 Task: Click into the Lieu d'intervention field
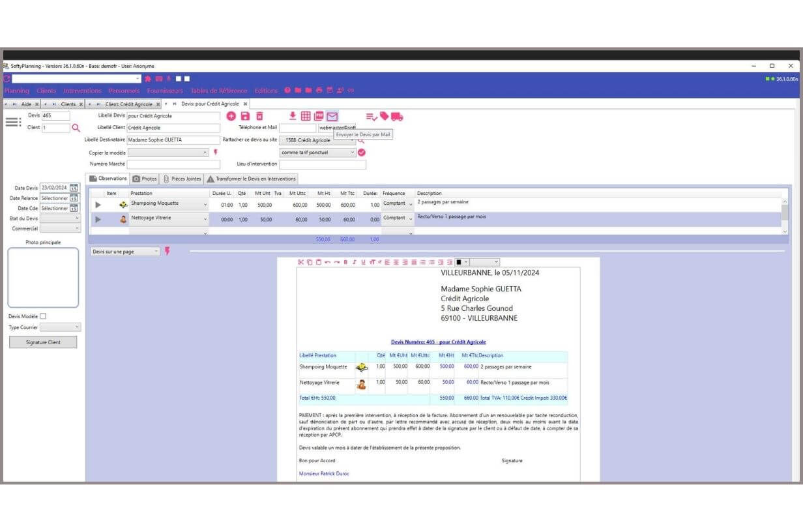coord(323,164)
